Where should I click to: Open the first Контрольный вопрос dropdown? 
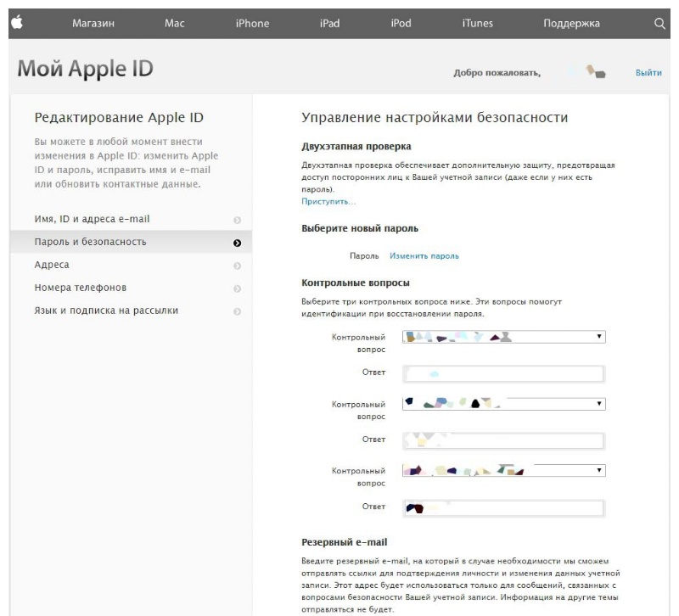[x=502, y=337]
